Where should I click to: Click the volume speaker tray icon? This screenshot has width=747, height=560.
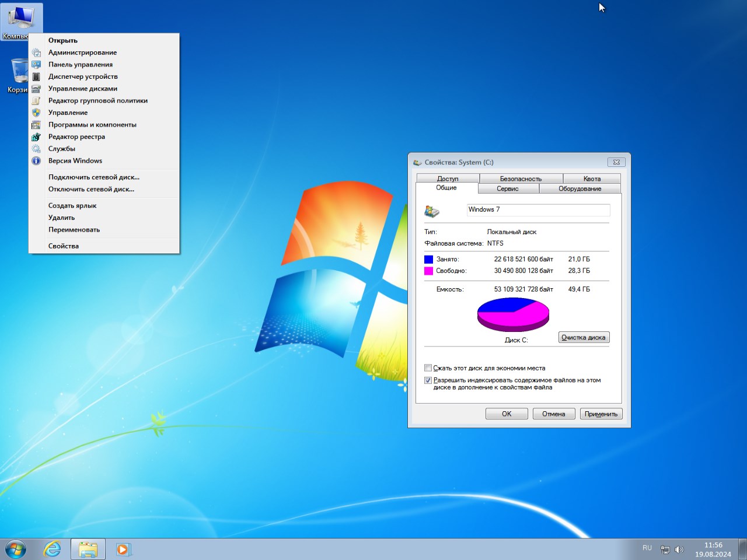[679, 549]
